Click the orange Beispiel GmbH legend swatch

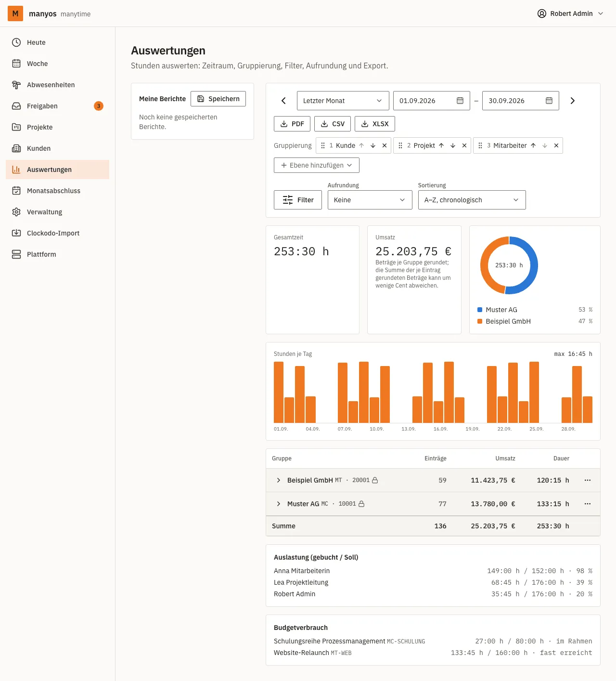(480, 321)
